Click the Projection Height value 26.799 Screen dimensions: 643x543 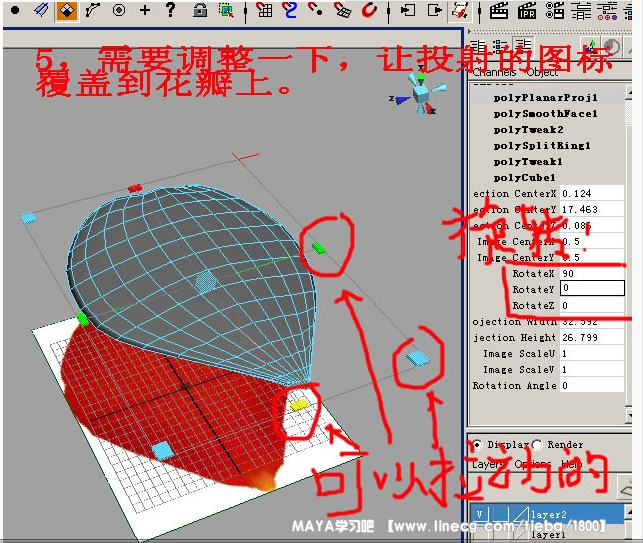click(592, 338)
